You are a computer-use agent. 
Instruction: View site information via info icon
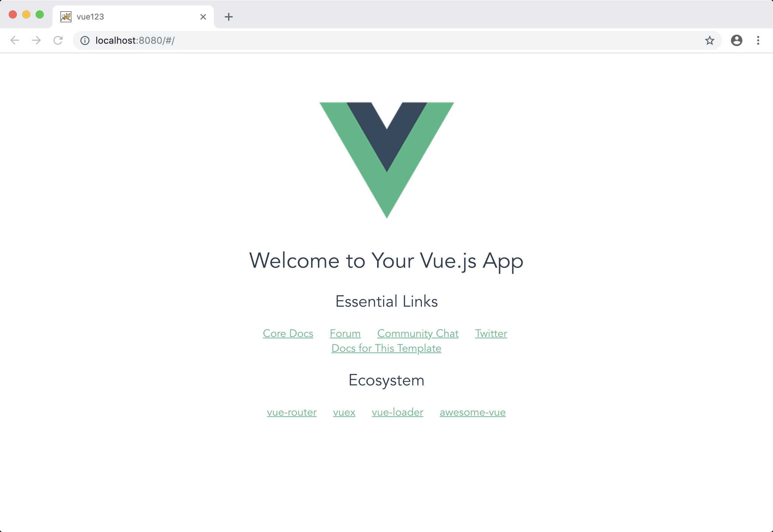tap(85, 40)
